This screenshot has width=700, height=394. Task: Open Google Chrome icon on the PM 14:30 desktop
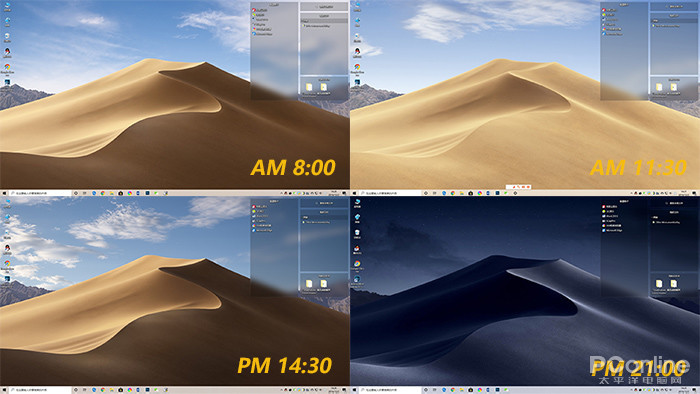(7, 263)
